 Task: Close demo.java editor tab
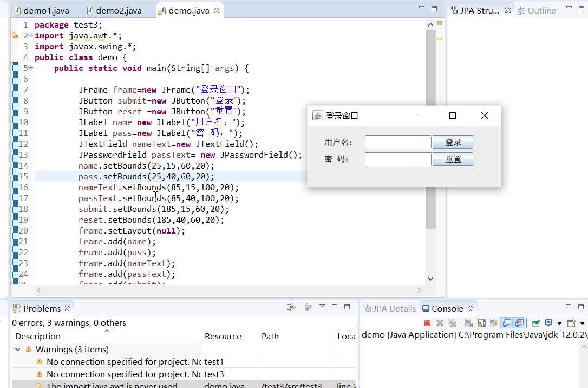click(217, 10)
